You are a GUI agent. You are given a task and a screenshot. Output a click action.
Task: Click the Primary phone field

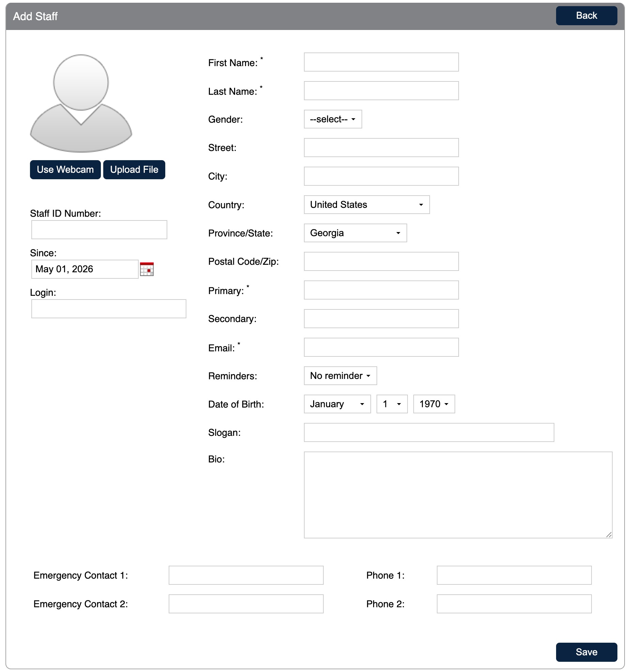pyautogui.click(x=381, y=290)
